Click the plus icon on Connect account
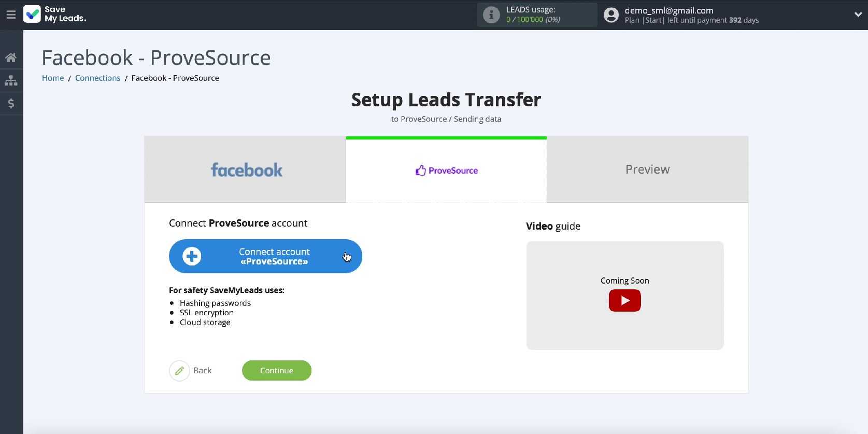This screenshot has height=434, width=868. [x=192, y=256]
